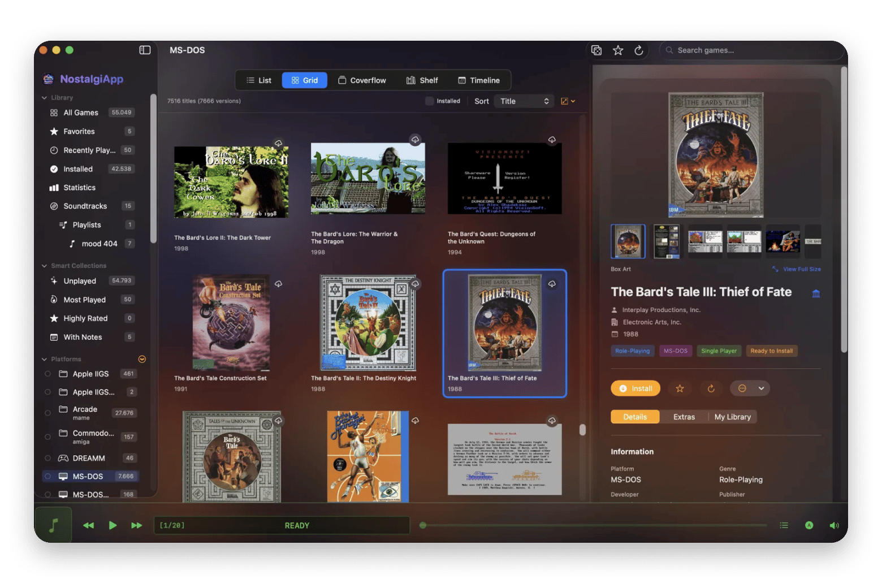Collapse the Library section

[x=44, y=98]
